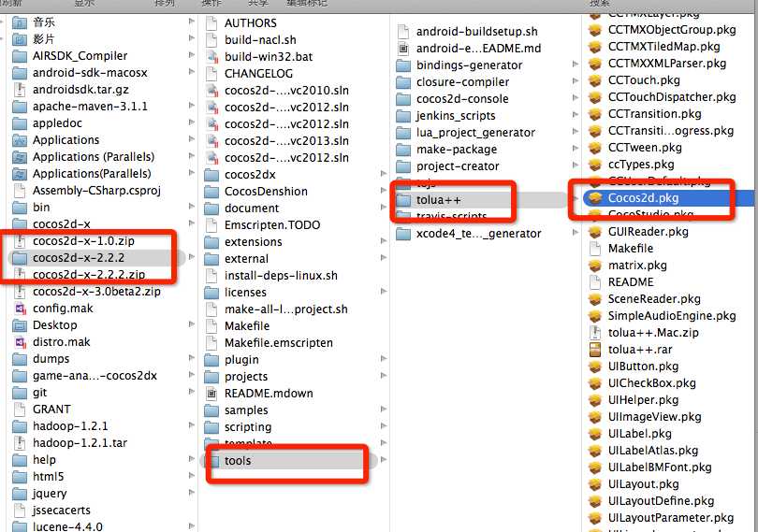Select the scripting folder
Image resolution: width=758 pixels, height=532 pixels.
(x=248, y=427)
